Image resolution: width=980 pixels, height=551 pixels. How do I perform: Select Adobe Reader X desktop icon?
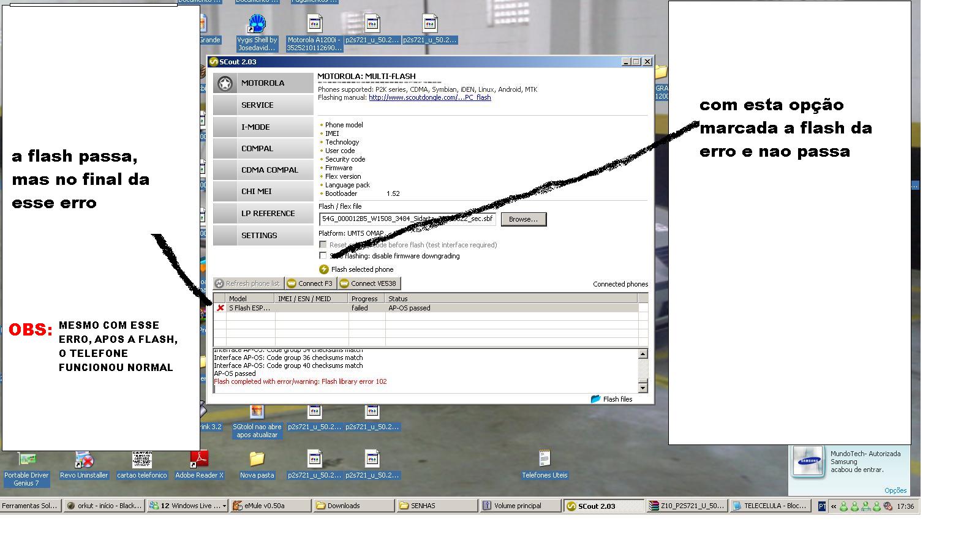[x=199, y=466]
